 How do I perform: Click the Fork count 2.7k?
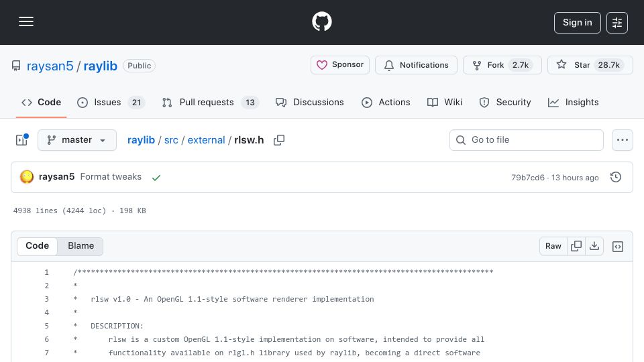pos(521,65)
